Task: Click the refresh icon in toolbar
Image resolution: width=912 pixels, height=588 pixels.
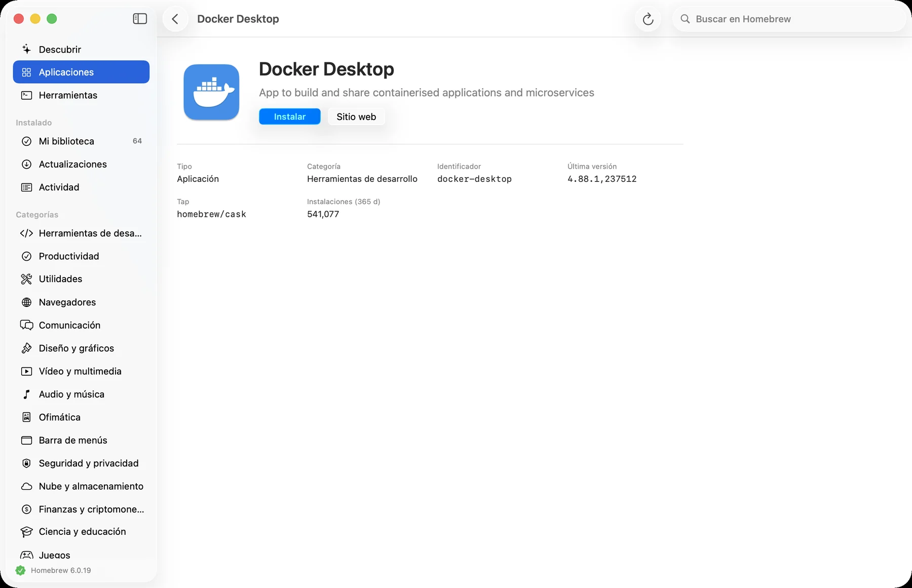Action: (648, 19)
